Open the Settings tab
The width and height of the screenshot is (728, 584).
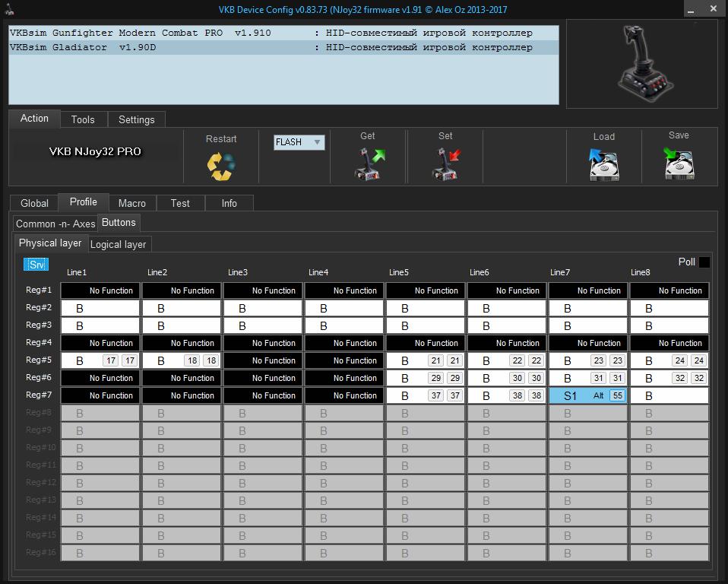(x=137, y=119)
